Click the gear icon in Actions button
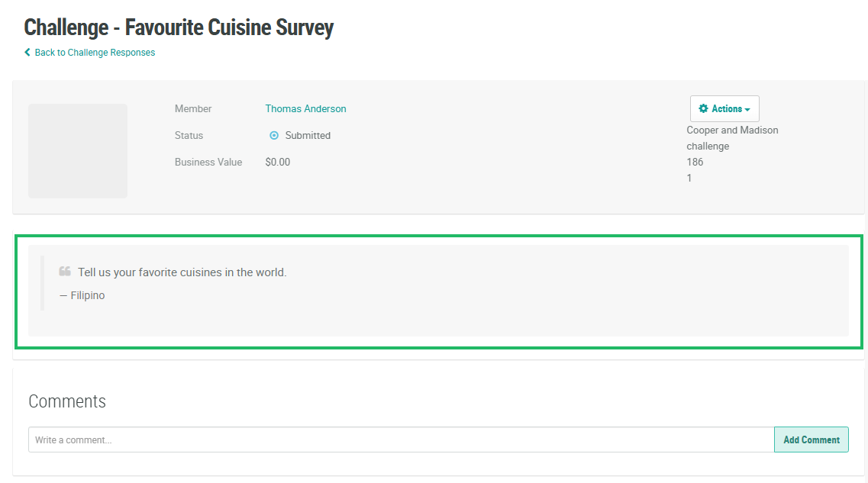Image resolution: width=868 pixels, height=483 pixels. (x=703, y=109)
